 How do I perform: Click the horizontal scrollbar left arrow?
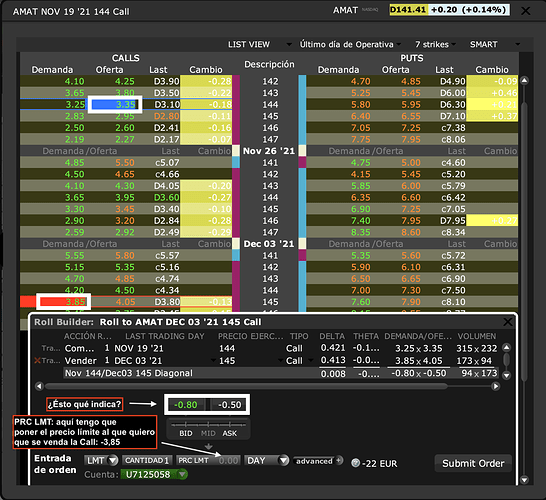click(39, 386)
